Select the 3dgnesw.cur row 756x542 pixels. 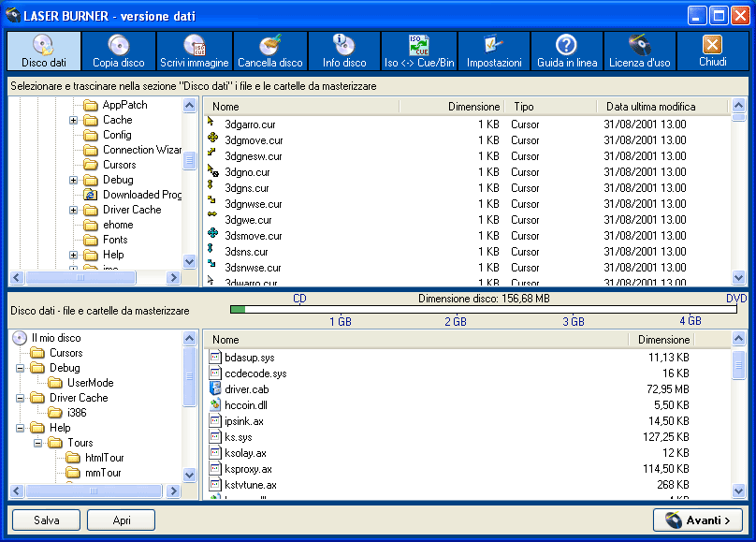(466, 155)
